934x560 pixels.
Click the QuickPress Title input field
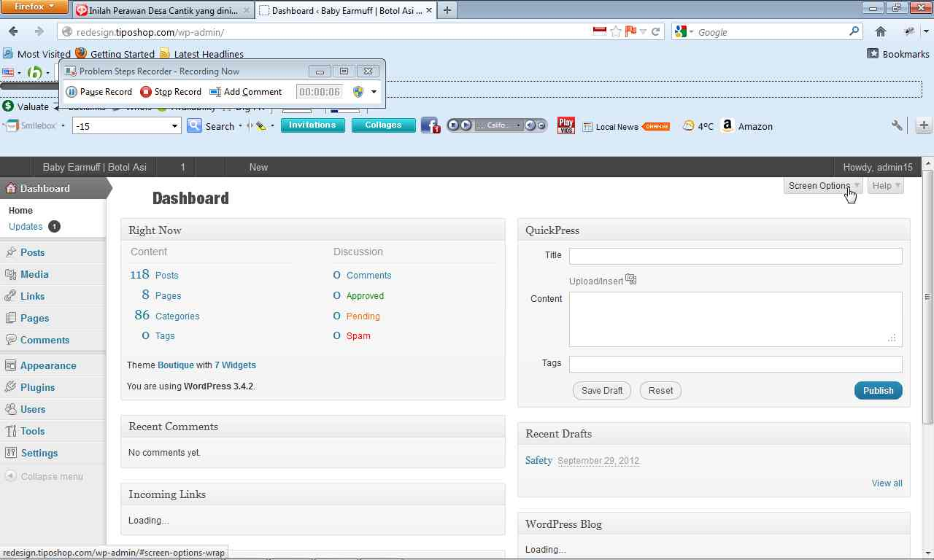[735, 256]
